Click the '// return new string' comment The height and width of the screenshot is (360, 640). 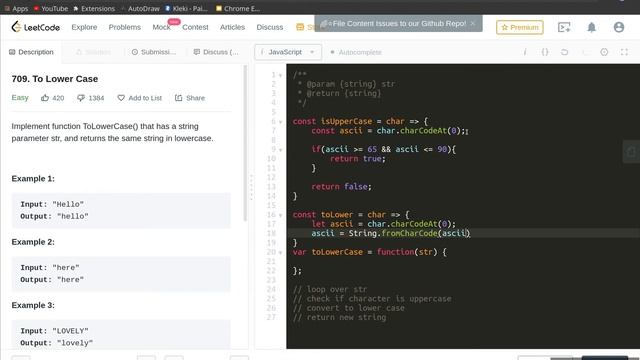coord(339,318)
